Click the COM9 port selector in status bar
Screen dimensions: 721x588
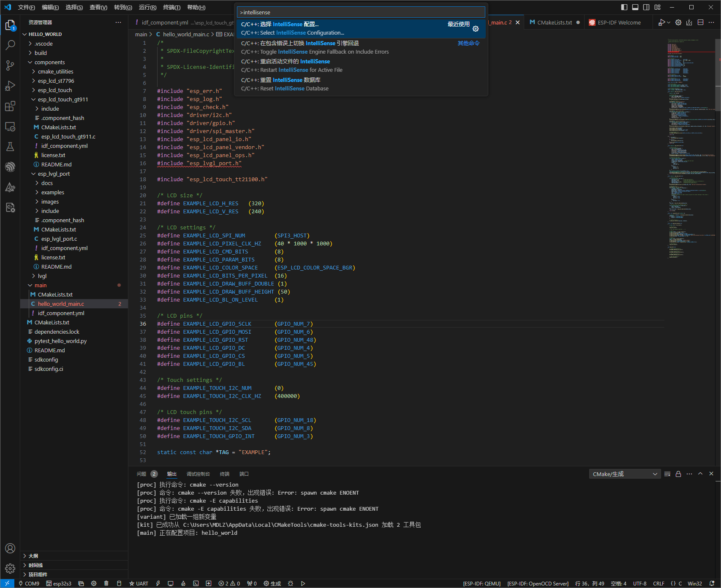click(x=29, y=583)
